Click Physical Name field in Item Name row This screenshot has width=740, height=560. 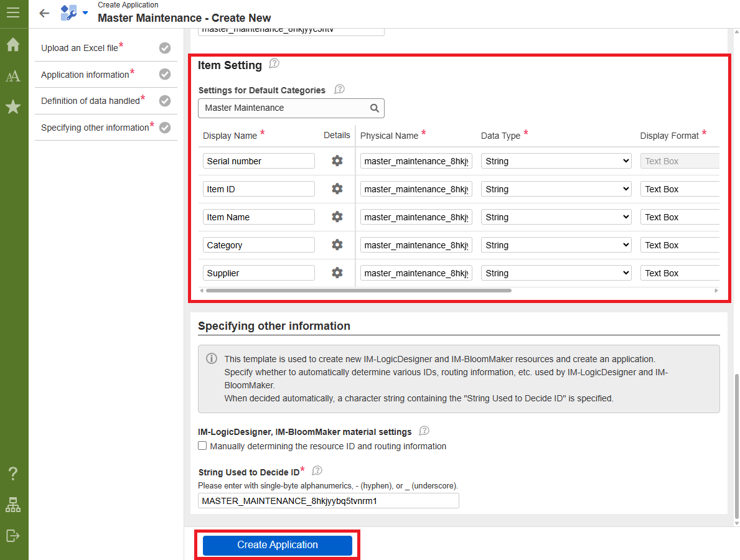pyautogui.click(x=416, y=217)
